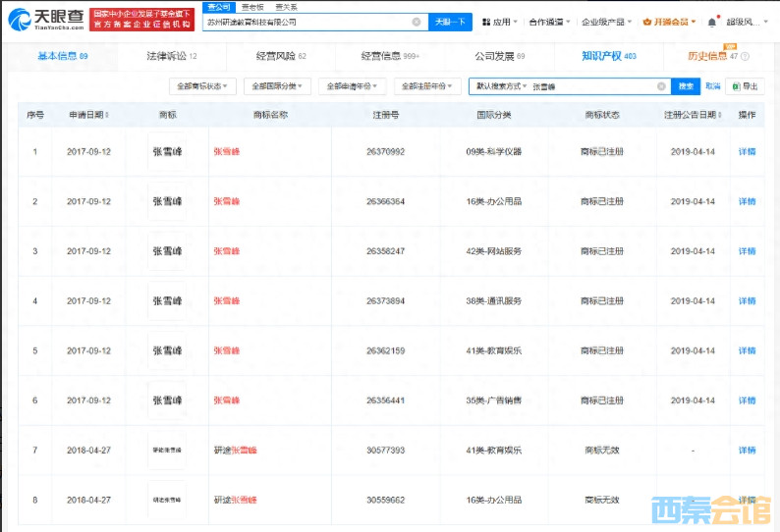780x532 pixels.
Task: Click trademark name 研途张雪峰 in row 8
Action: click(x=235, y=500)
